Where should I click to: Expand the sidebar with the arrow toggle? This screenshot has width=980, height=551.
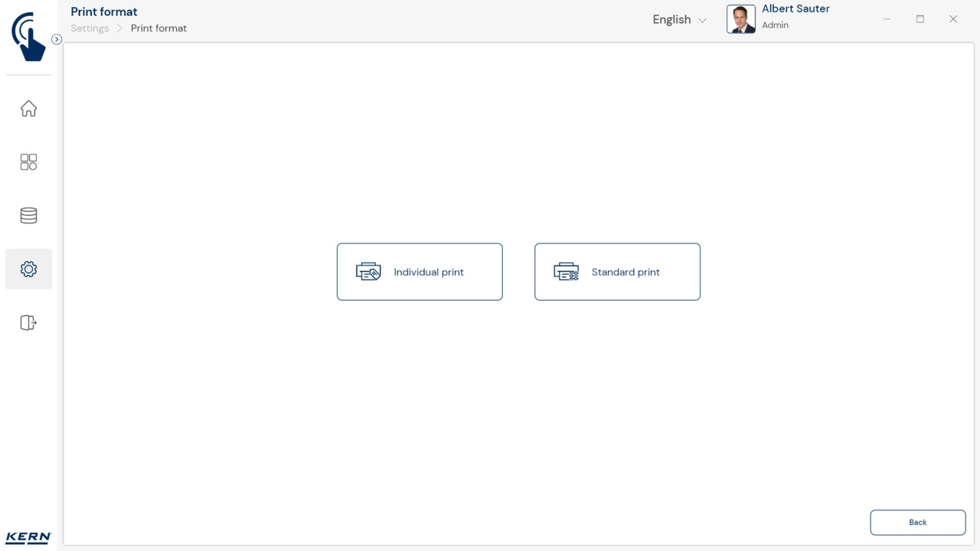(x=57, y=39)
